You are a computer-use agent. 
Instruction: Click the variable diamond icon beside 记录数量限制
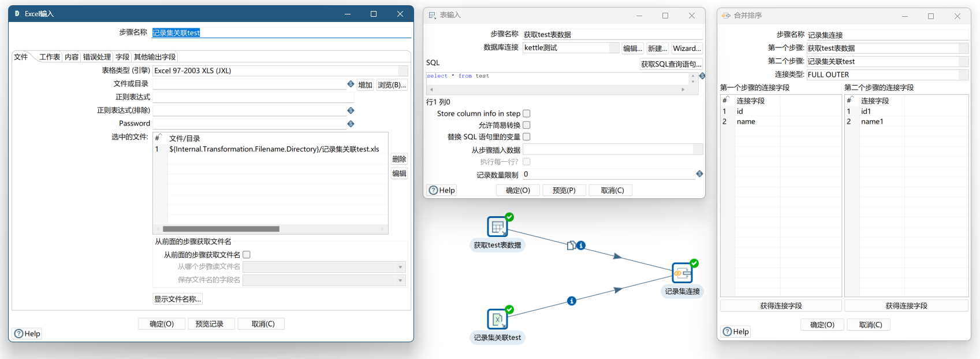click(x=699, y=174)
